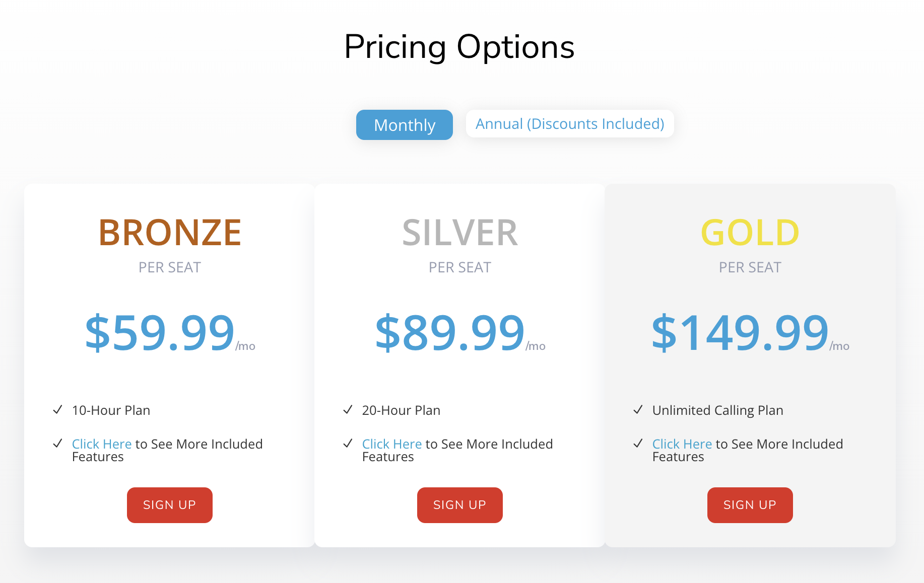The height and width of the screenshot is (583, 924).
Task: Switch to Monthly billing
Action: click(404, 125)
